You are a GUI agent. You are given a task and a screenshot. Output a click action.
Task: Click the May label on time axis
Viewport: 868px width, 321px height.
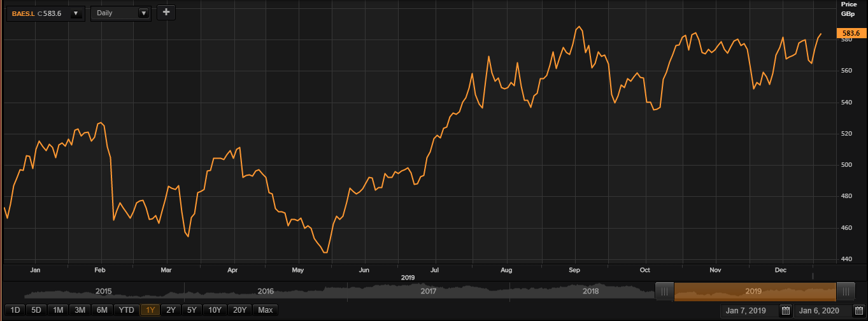click(x=298, y=270)
